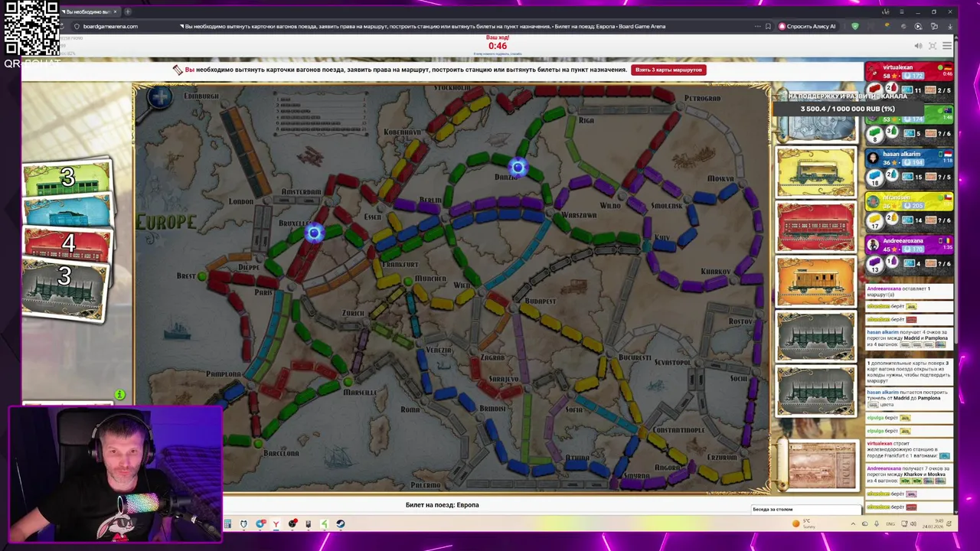The height and width of the screenshot is (551, 980).
Task: Click the bookmark icon in address bar
Action: [x=768, y=26]
